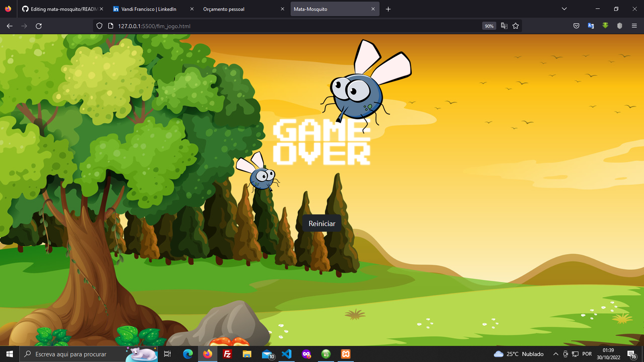644x362 pixels.
Task: Switch to the LinkedIn Vandi Francisco tab
Action: click(x=149, y=9)
